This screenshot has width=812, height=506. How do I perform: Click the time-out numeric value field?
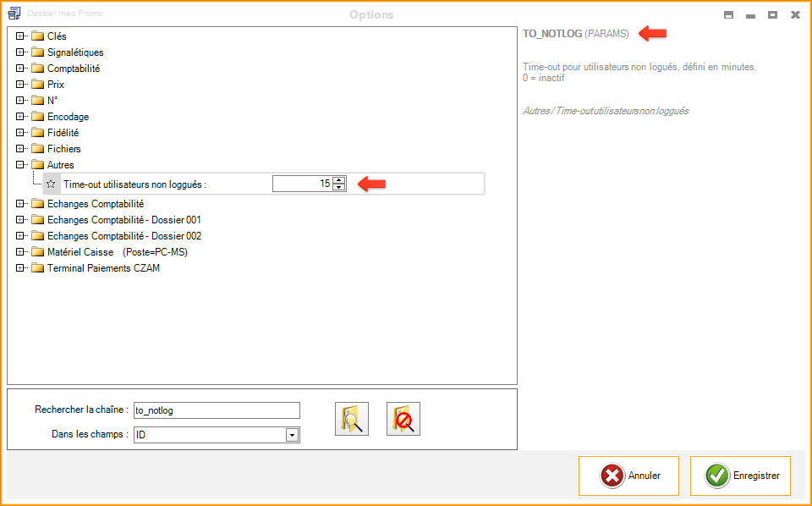pos(302,184)
